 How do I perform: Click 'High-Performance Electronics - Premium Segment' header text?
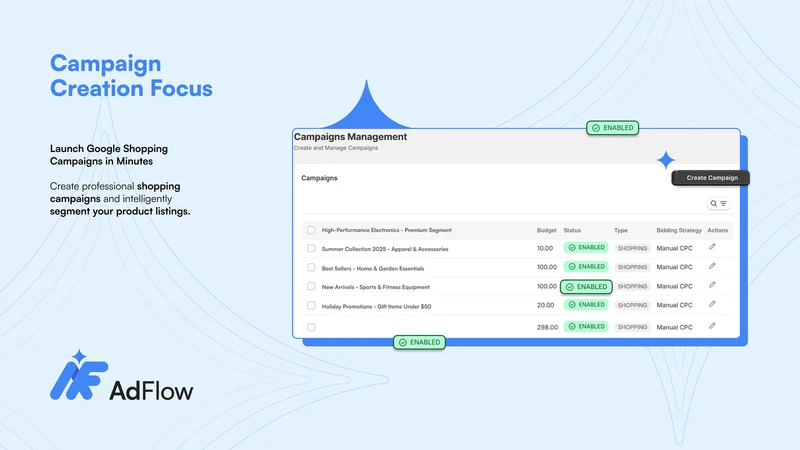coord(386,230)
